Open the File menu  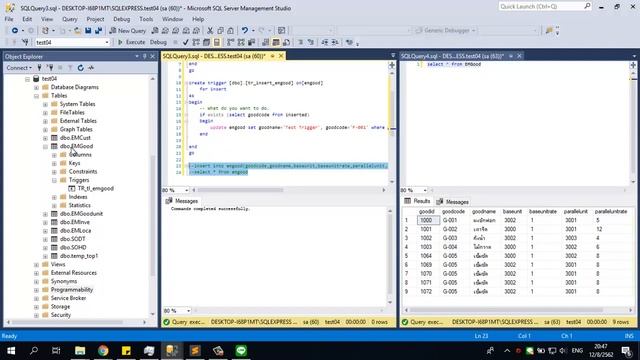click(9, 19)
